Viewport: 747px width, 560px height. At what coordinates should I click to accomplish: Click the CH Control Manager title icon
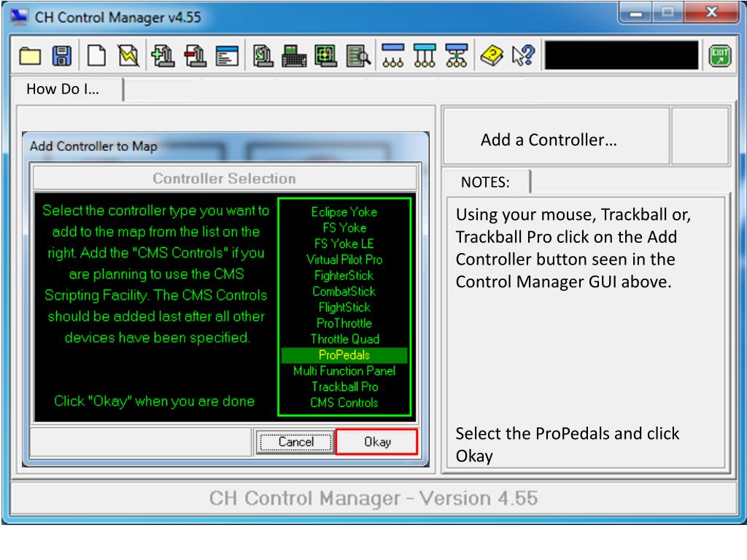(x=19, y=17)
